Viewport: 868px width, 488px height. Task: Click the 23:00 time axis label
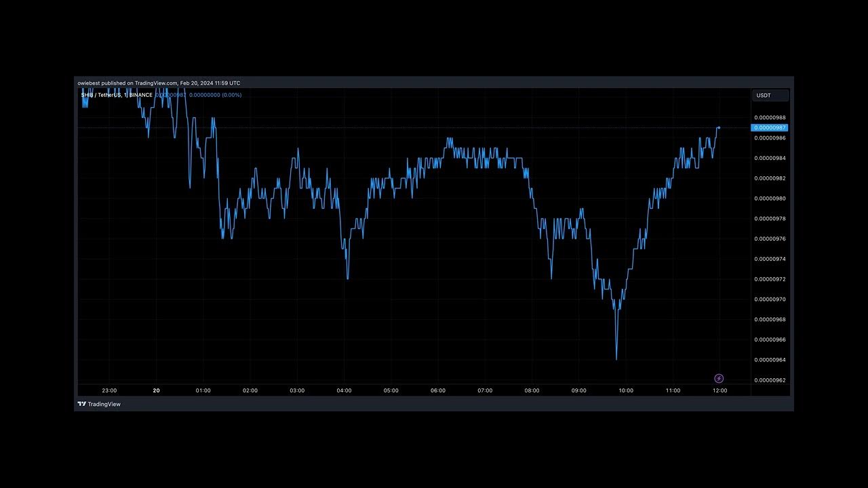point(109,390)
